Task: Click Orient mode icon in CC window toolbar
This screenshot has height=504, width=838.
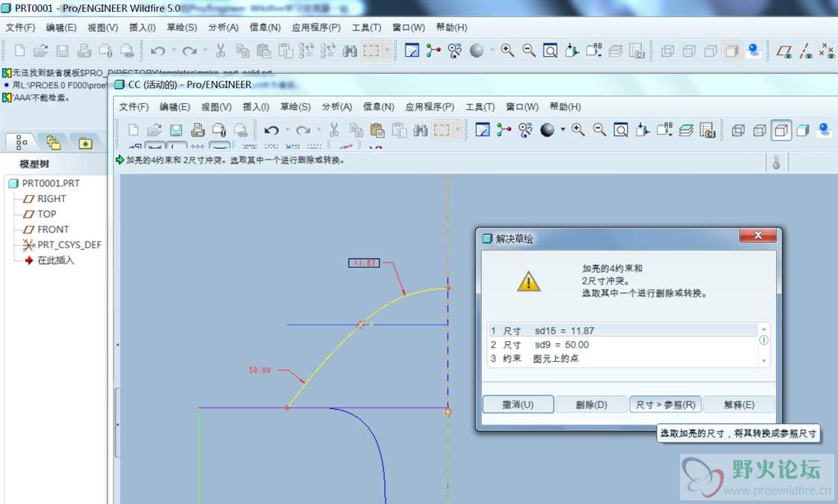Action: click(525, 129)
